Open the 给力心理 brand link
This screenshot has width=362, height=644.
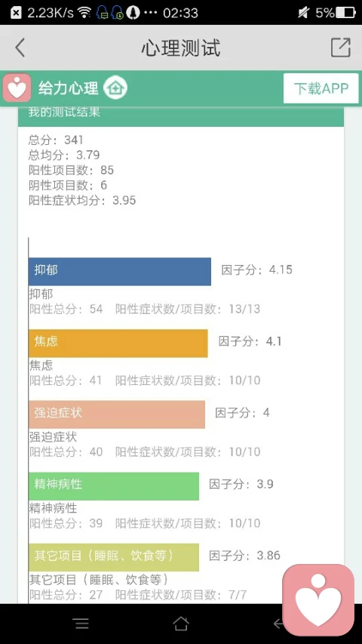click(x=68, y=88)
